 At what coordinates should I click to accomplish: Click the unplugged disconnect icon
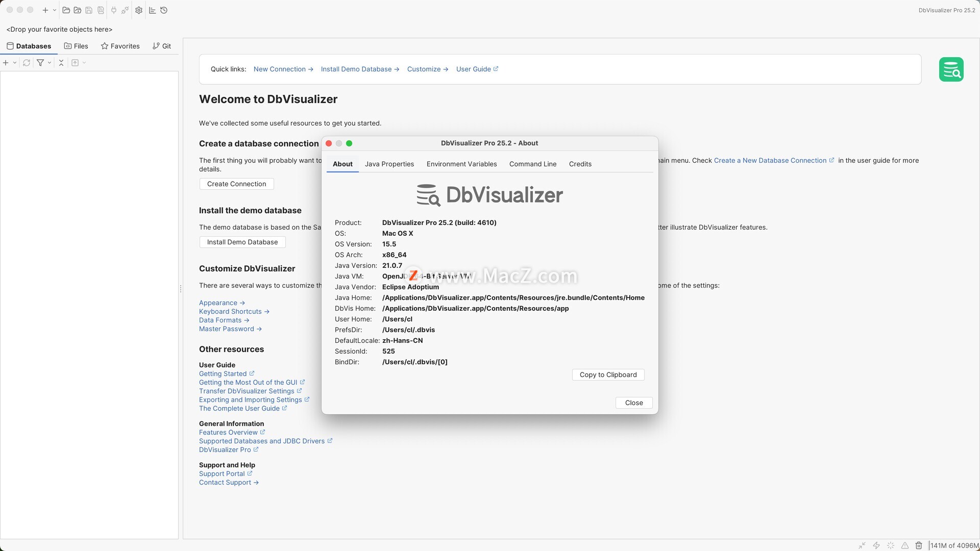tap(125, 10)
